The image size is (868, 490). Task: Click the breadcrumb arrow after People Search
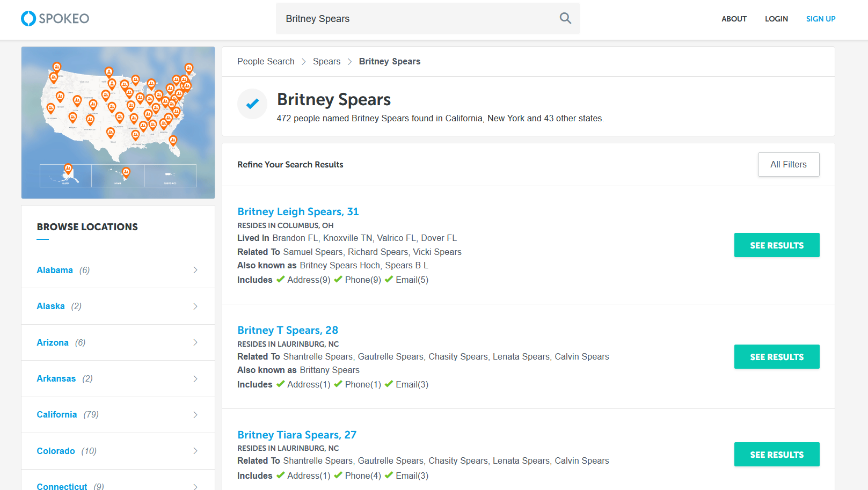[x=303, y=62]
